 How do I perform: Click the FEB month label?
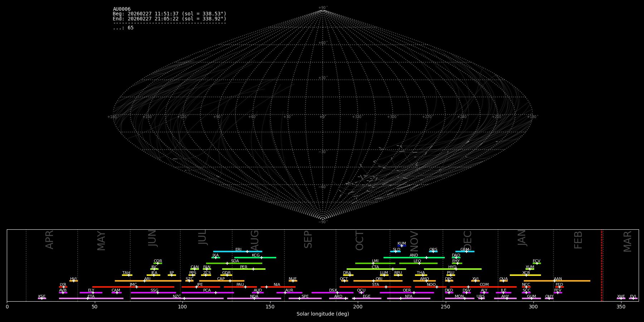coord(578,240)
